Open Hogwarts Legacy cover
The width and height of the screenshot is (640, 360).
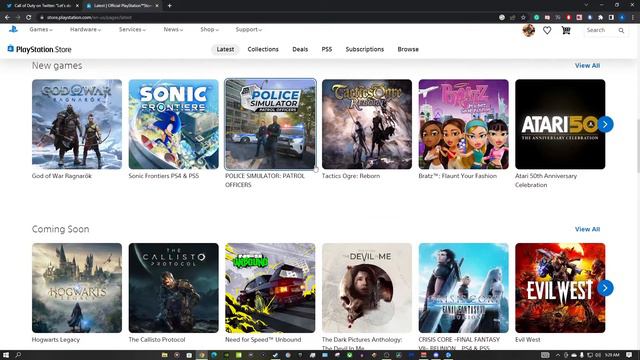click(x=77, y=288)
